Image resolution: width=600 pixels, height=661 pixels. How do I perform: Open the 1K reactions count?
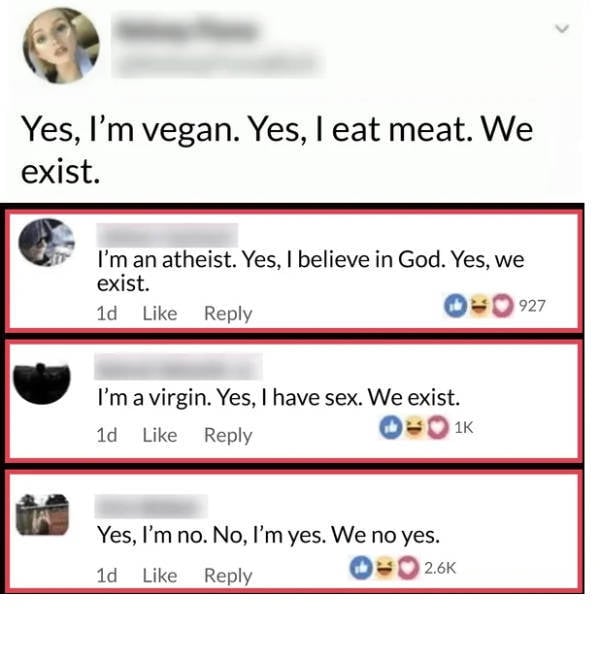[462, 427]
